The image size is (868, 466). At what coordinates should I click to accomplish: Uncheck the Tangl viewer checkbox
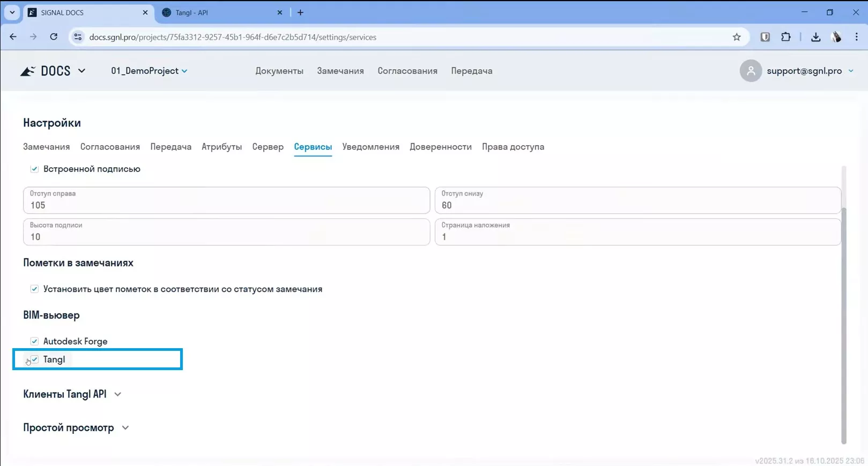click(35, 359)
